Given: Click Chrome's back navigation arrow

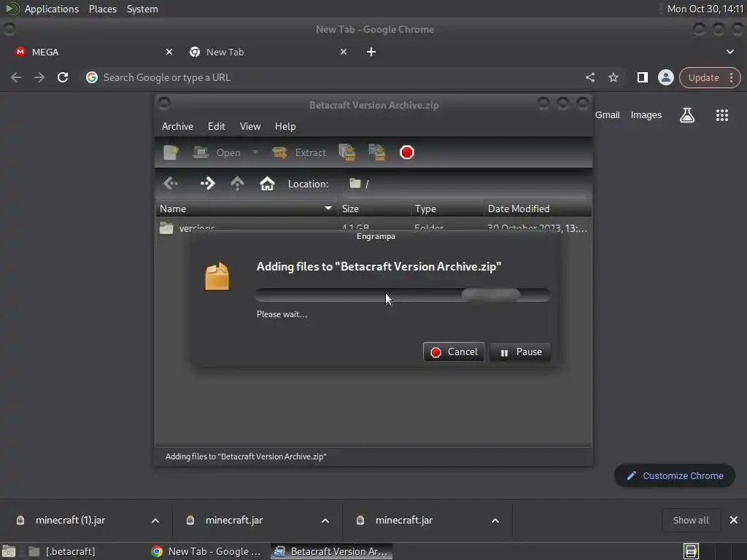Looking at the screenshot, I should pyautogui.click(x=16, y=77).
